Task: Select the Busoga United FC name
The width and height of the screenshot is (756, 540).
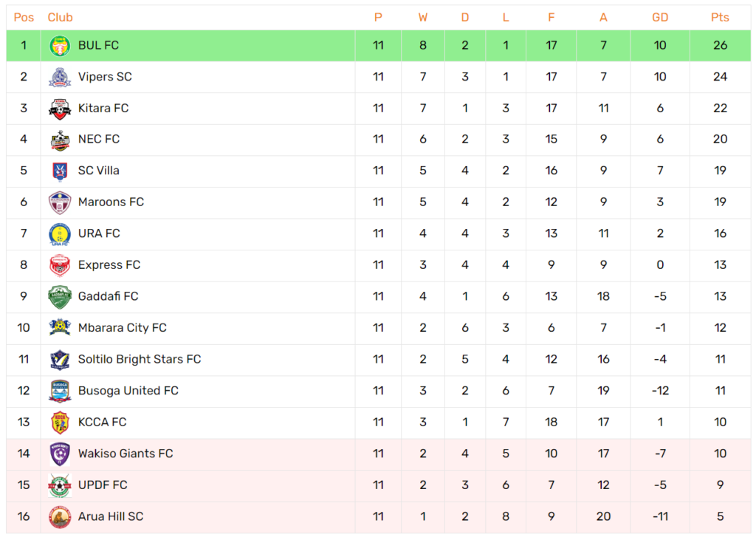Action: pos(128,391)
